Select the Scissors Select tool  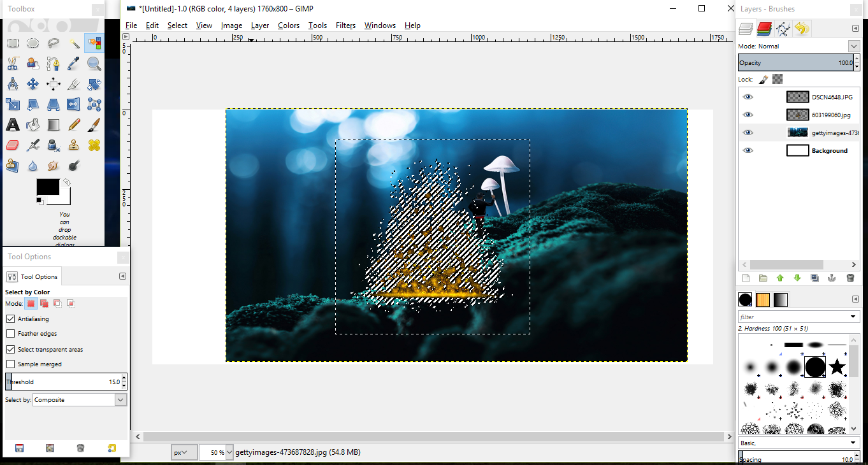pos(13,64)
